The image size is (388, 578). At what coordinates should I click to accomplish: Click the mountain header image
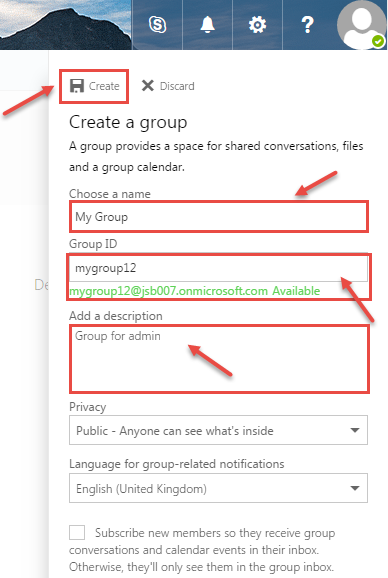(x=66, y=25)
